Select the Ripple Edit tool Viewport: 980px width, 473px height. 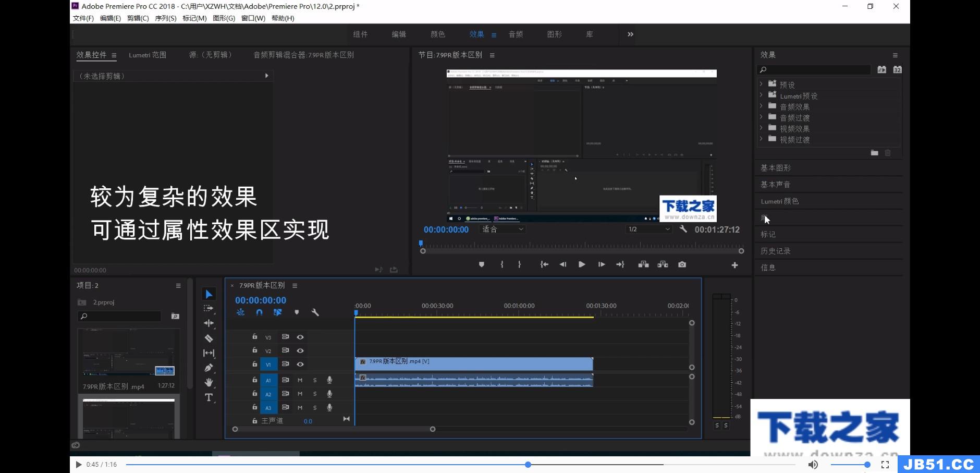(209, 323)
